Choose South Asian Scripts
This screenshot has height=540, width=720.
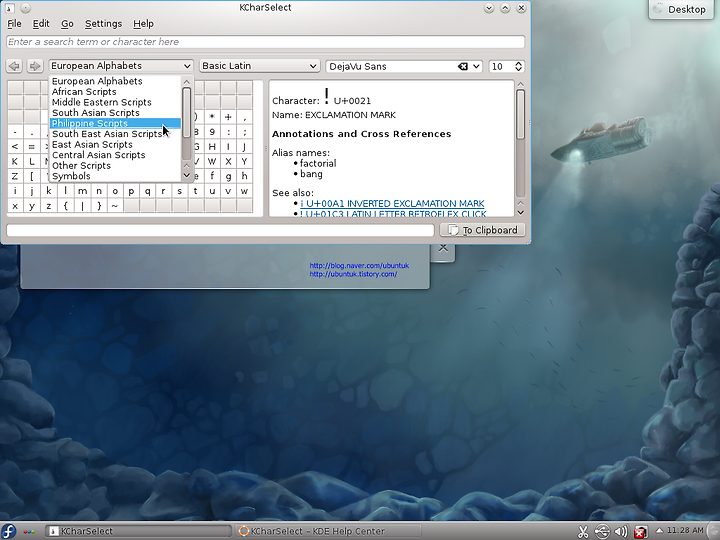[115, 113]
